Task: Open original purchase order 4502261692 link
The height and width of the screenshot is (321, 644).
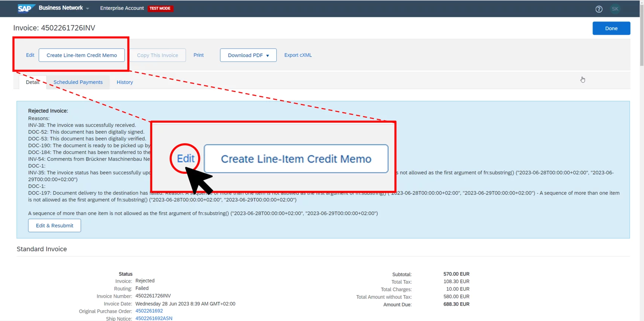Action: [149, 311]
